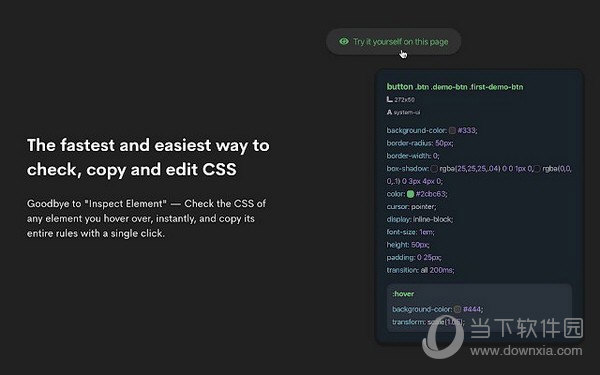Click the paragraph starting with Goodbye to "Inspect Element"
The width and height of the screenshot is (600, 375).
pyautogui.click(x=146, y=218)
